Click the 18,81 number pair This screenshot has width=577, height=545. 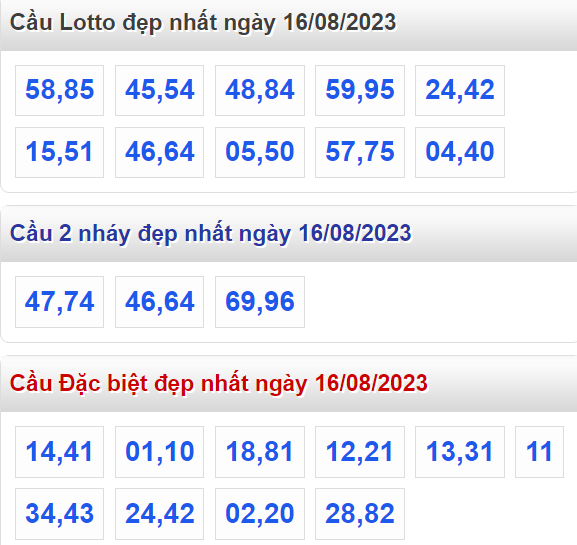click(x=260, y=452)
